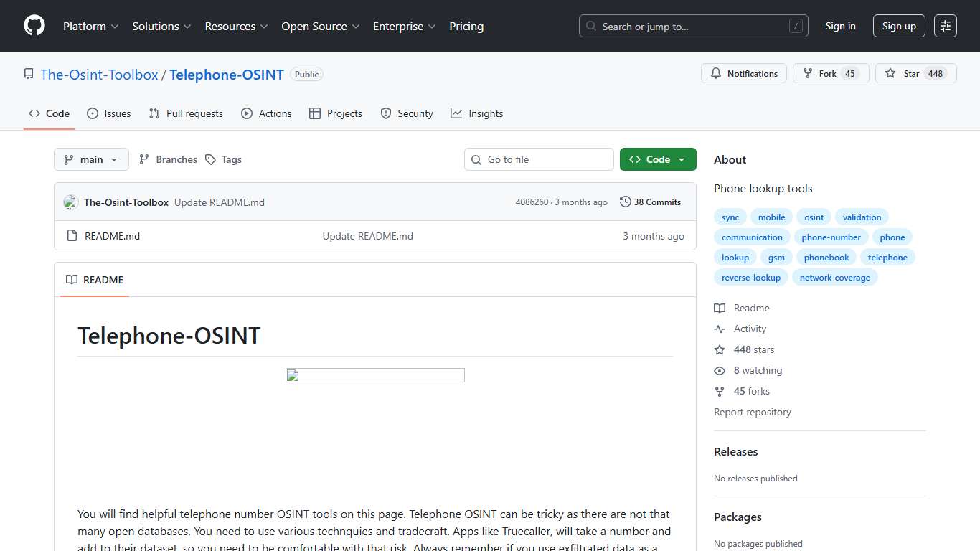The height and width of the screenshot is (551, 980).
Task: Open the green Code dropdown
Action: 657,159
